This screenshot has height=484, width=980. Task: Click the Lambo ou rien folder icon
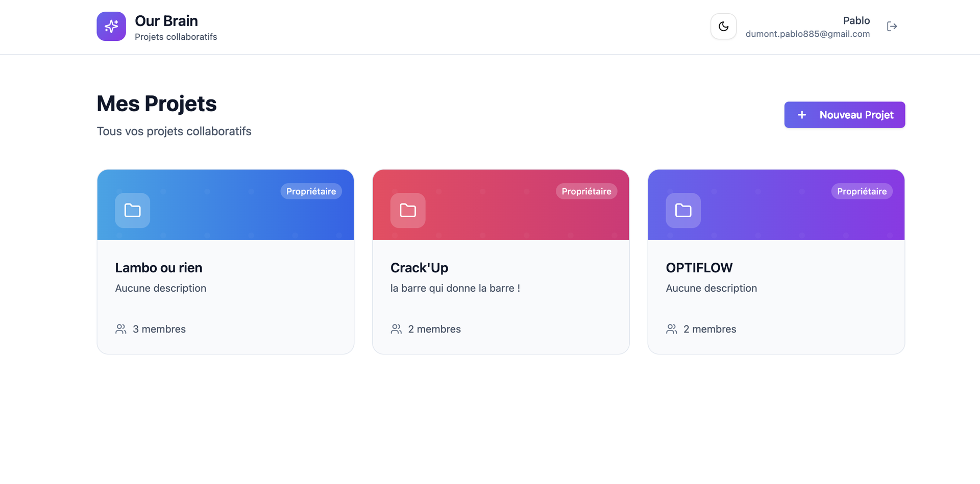[133, 210]
